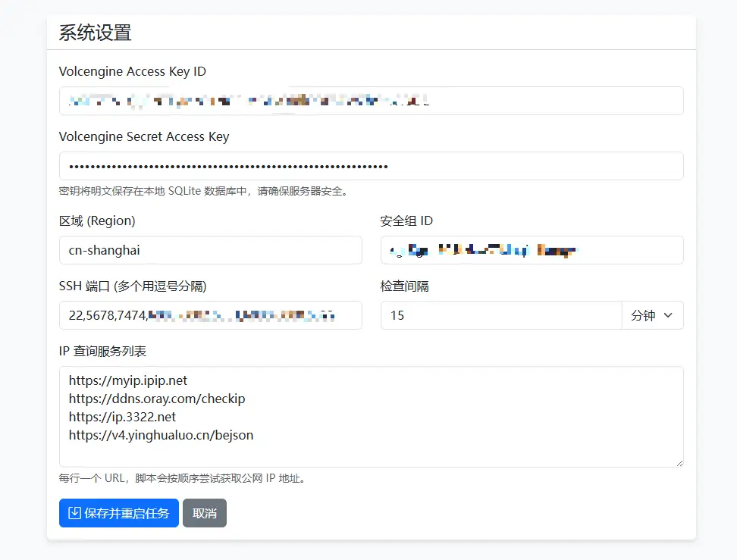Focus the SSH 端口 input starting with 22,5678
The height and width of the screenshot is (560, 737).
click(x=210, y=315)
